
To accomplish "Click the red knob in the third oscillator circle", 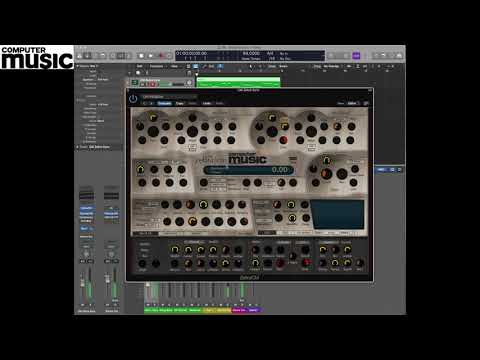I will (283, 140).
